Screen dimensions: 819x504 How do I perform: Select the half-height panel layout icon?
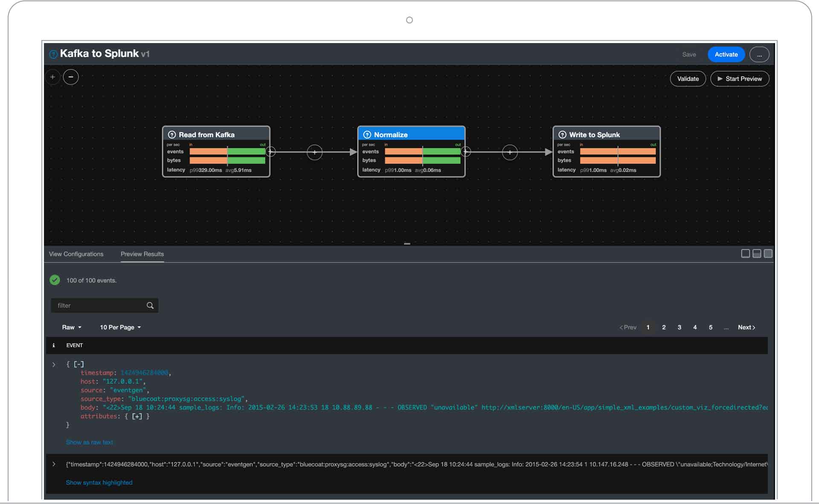coord(757,254)
